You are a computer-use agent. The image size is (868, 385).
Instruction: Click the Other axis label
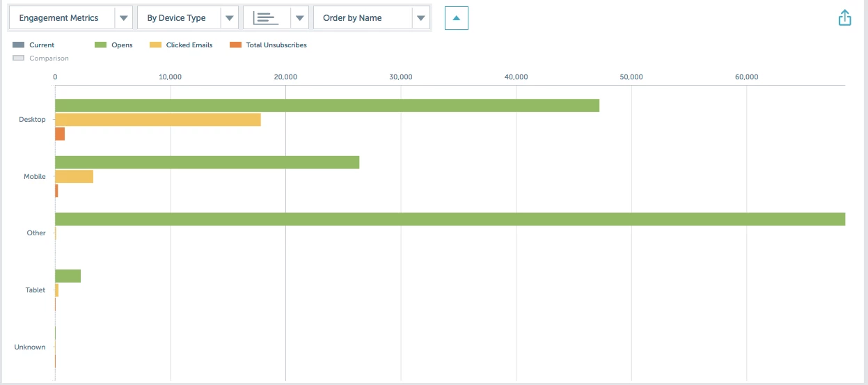(x=36, y=233)
